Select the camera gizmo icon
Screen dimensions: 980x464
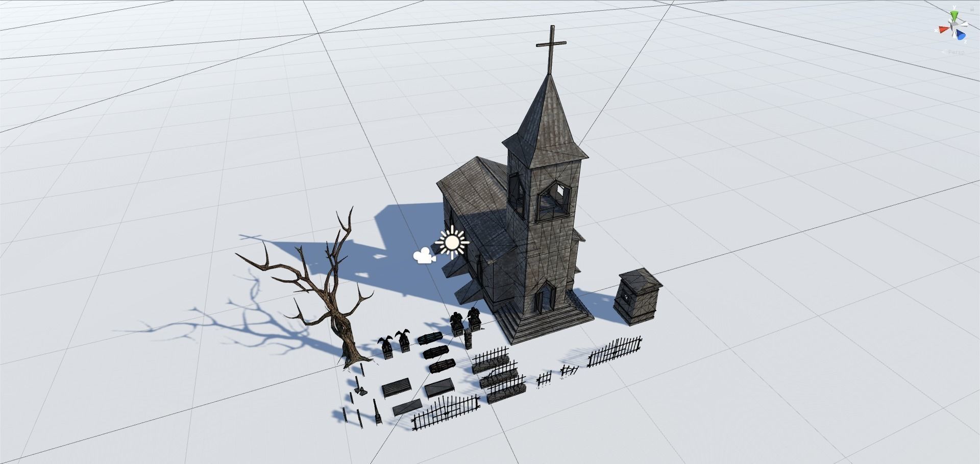coord(424,256)
